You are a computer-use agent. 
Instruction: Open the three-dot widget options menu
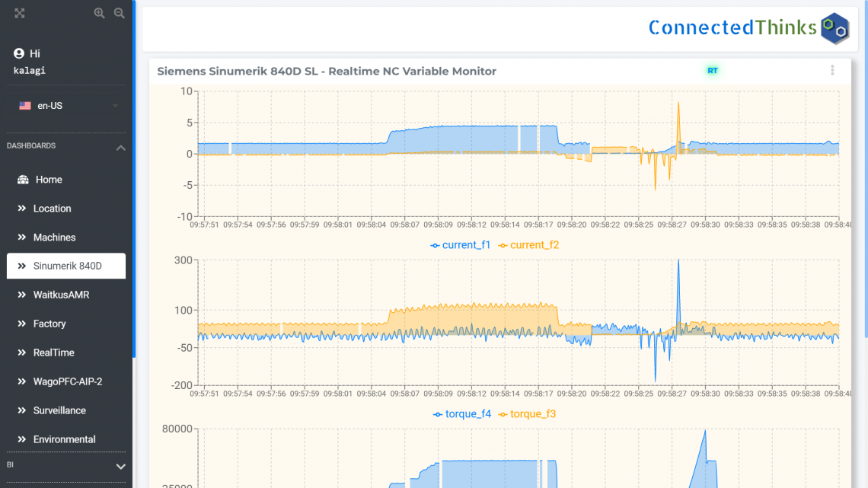tap(832, 70)
